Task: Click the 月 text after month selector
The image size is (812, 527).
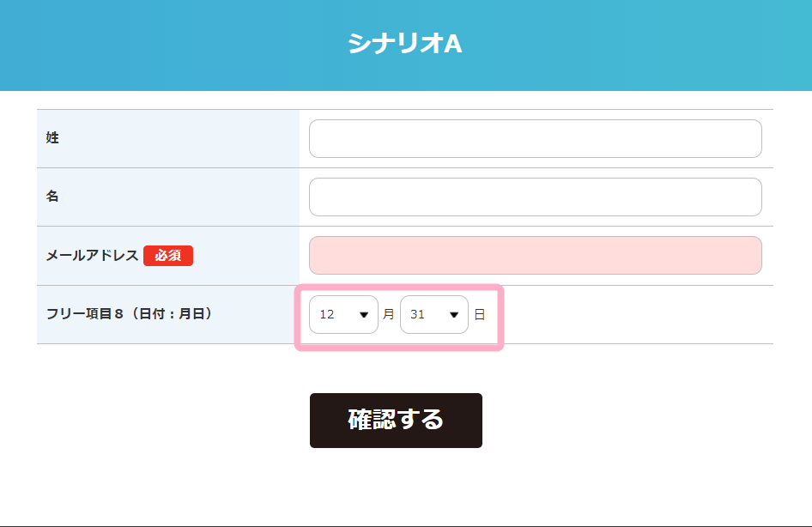Action: [389, 315]
